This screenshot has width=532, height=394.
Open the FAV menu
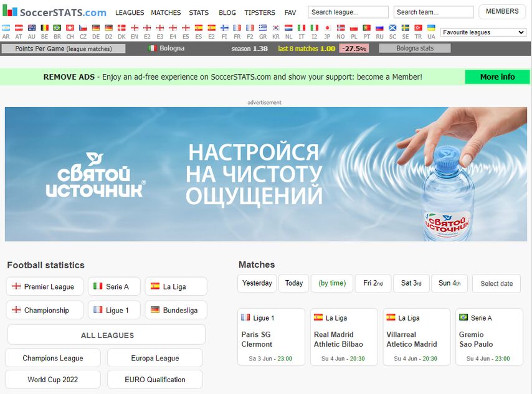click(x=290, y=12)
